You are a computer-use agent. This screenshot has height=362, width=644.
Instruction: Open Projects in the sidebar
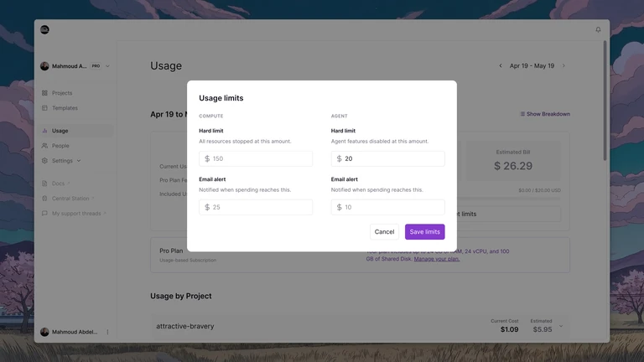pyautogui.click(x=62, y=93)
